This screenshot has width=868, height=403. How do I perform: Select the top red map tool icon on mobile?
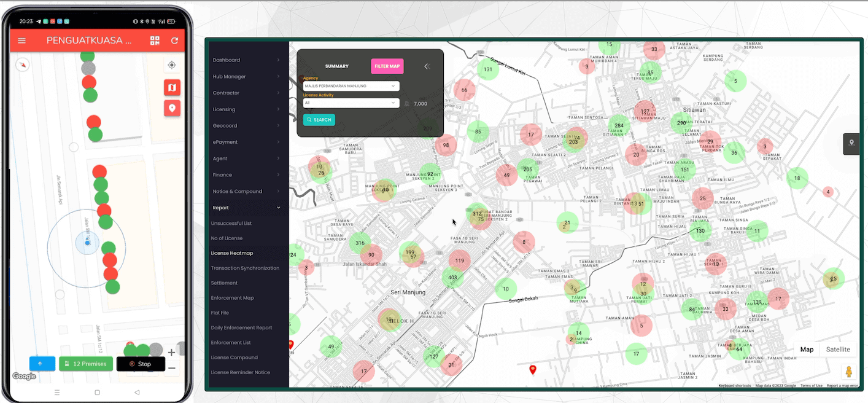pos(172,87)
